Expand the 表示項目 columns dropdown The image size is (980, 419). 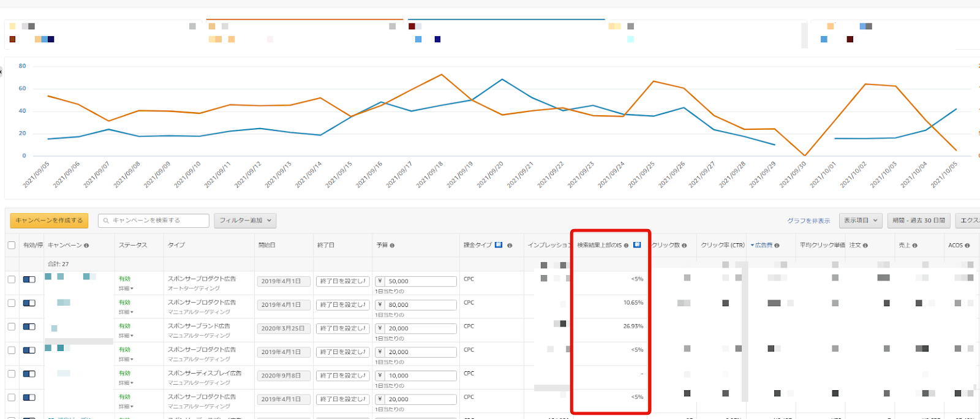point(860,221)
